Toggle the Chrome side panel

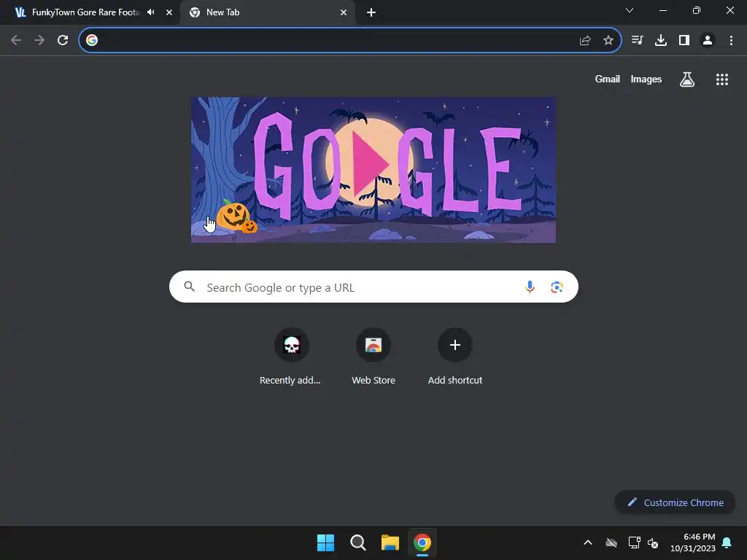[684, 41]
